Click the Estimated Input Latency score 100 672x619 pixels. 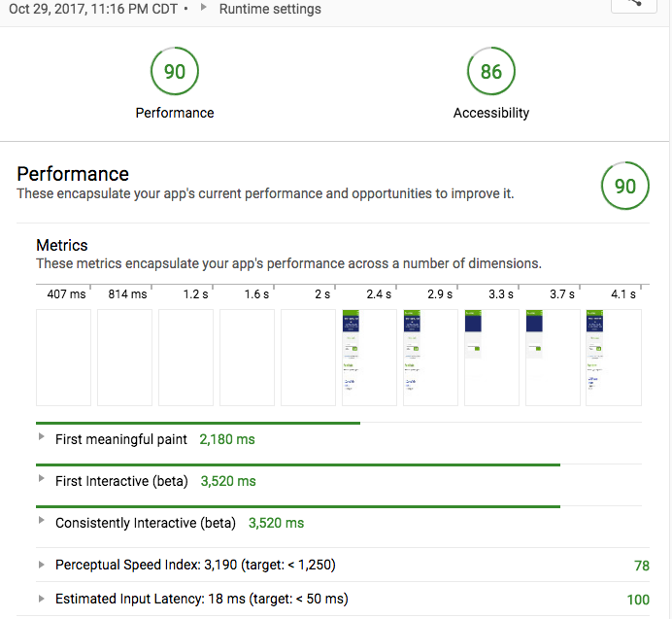[x=638, y=600]
